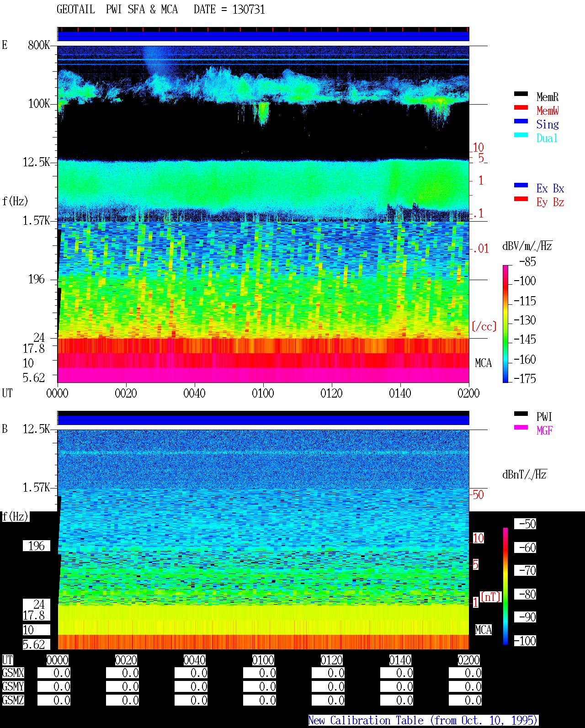Click the "1.57K" label on the B panel axis
Screen dimensions: 585x728
click(x=37, y=488)
